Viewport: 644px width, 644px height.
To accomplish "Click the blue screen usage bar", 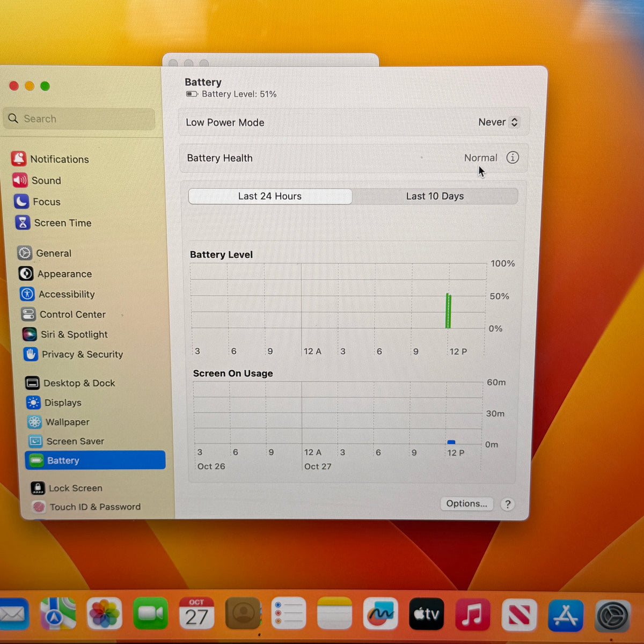I will (x=451, y=442).
